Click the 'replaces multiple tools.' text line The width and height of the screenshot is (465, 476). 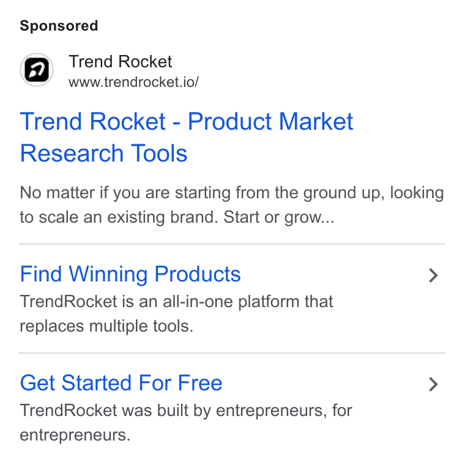pos(106,326)
